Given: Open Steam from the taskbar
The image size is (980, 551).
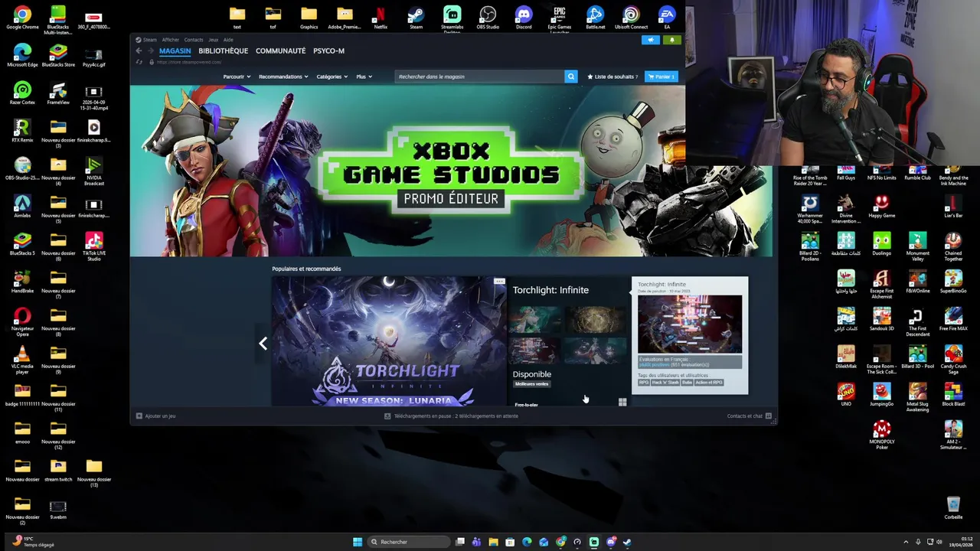Looking at the screenshot, I should [x=627, y=542].
